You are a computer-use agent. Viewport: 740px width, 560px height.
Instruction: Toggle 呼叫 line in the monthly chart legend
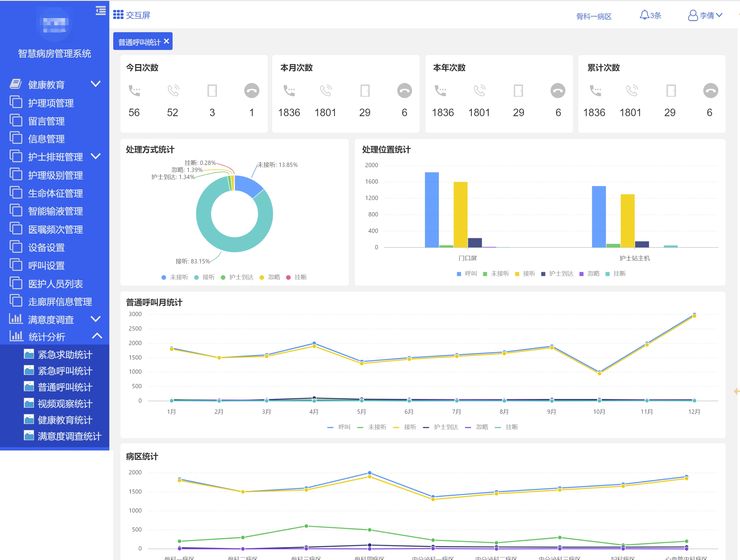coord(339,427)
